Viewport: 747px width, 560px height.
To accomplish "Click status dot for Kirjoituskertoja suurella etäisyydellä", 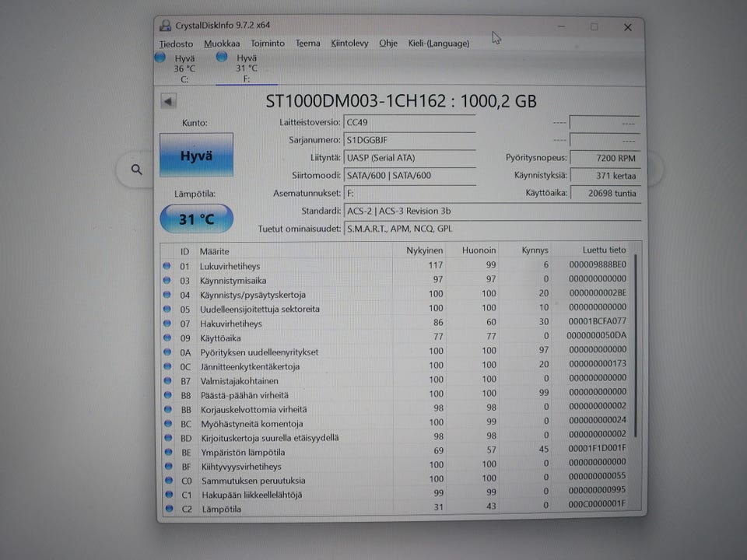I will [168, 437].
